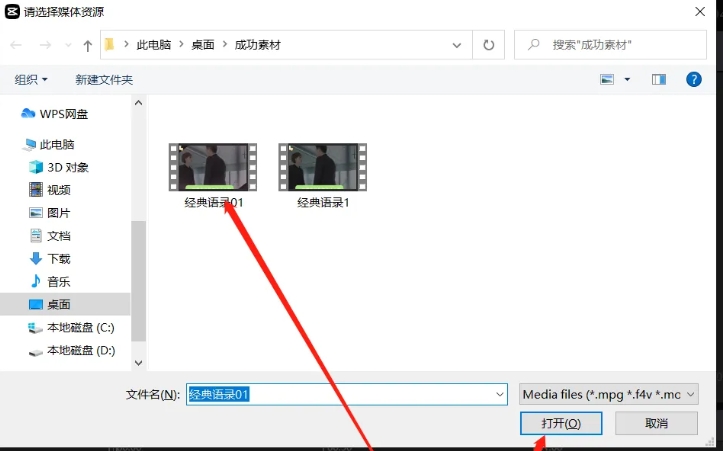723x451 pixels.
Task: Expand the address bar history dropdown
Action: pyautogui.click(x=456, y=45)
